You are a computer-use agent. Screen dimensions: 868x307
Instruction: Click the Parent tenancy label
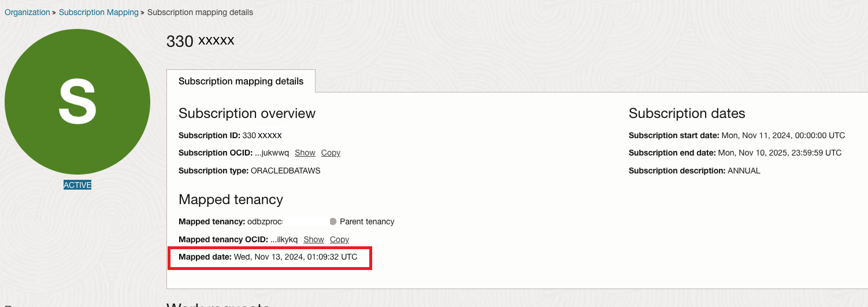tap(367, 221)
